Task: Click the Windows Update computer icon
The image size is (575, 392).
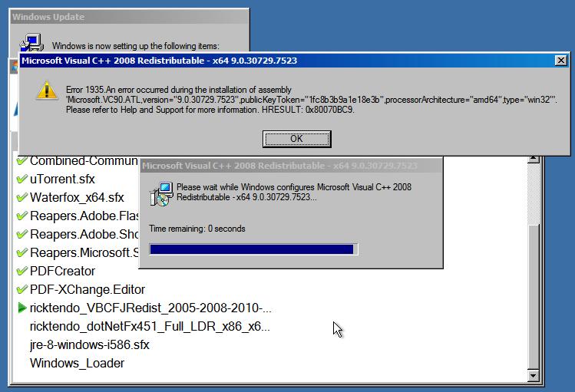Action: coord(32,43)
